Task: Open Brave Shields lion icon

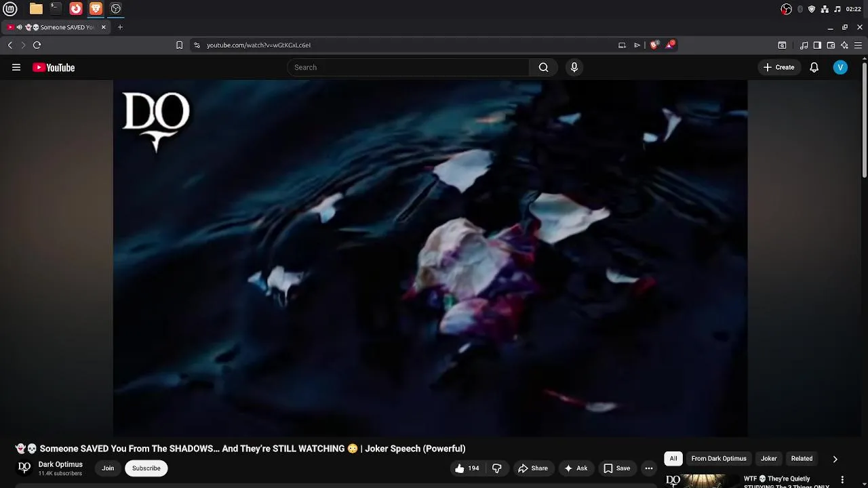Action: click(x=654, y=45)
